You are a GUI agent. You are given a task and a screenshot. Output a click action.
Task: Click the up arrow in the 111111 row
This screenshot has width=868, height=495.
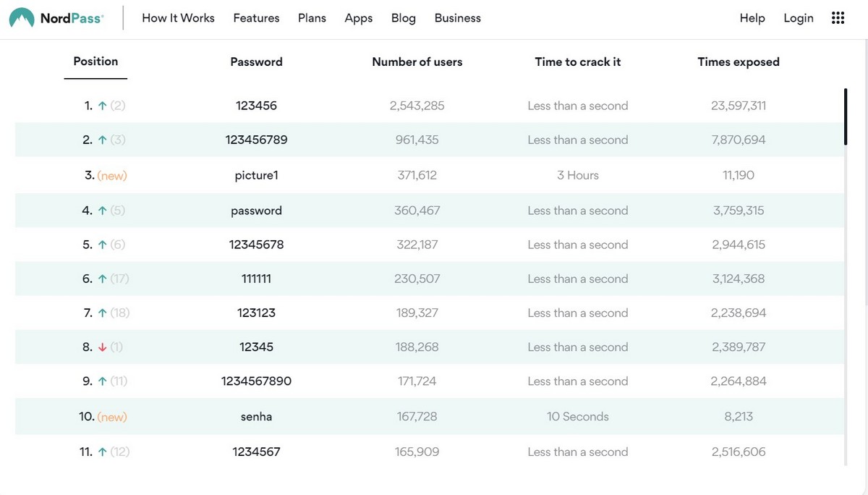(102, 279)
